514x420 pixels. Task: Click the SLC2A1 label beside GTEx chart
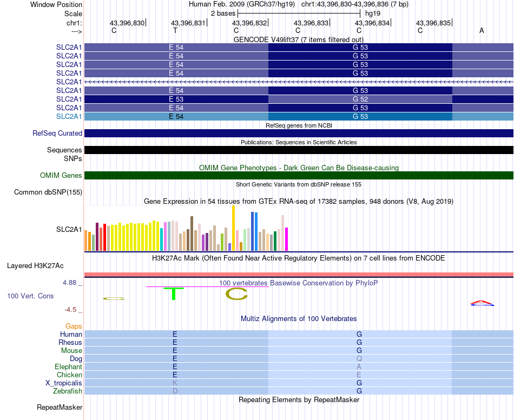click(x=69, y=229)
